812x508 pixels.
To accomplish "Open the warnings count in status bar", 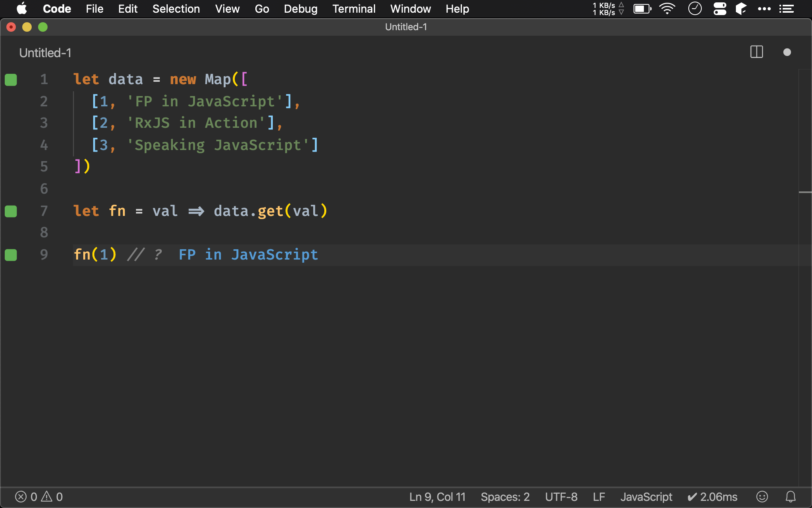I will click(x=52, y=497).
